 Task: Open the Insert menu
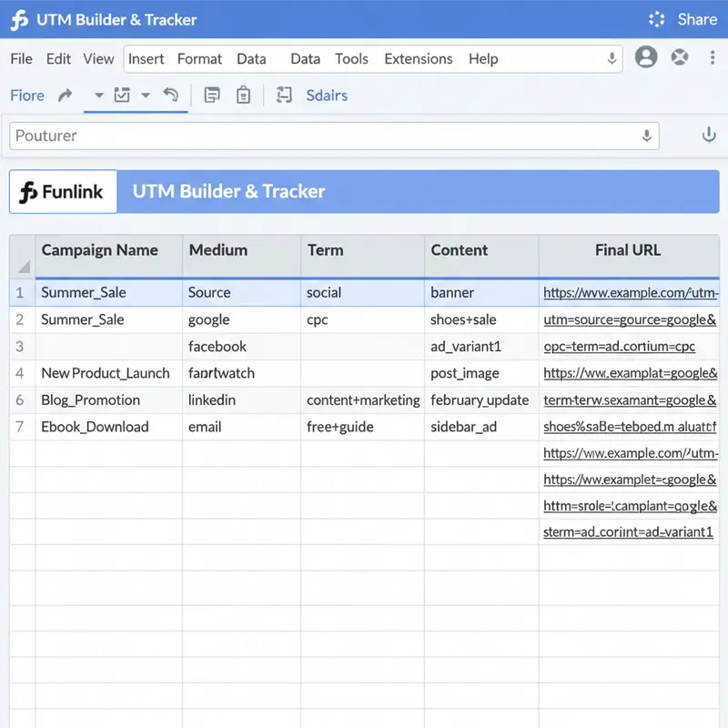point(146,58)
